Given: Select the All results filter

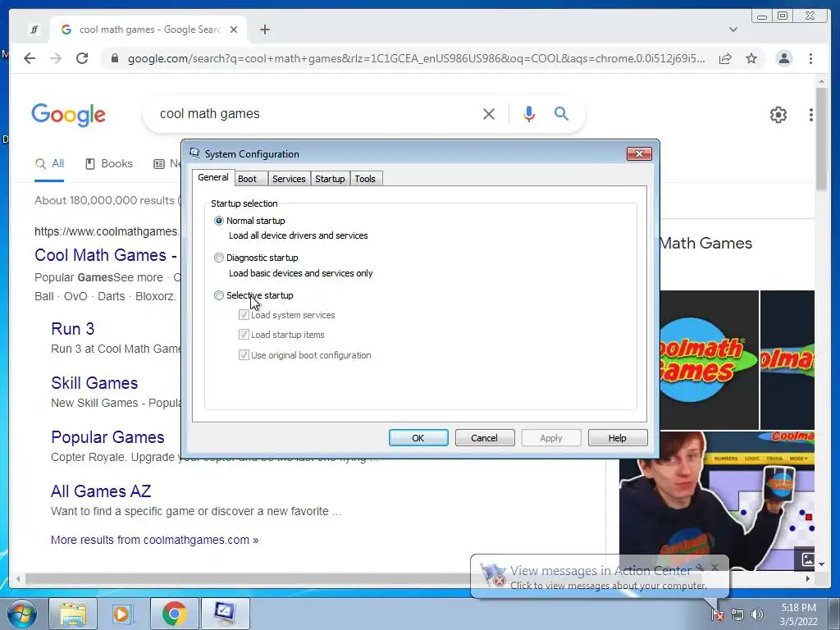Looking at the screenshot, I should (49, 164).
